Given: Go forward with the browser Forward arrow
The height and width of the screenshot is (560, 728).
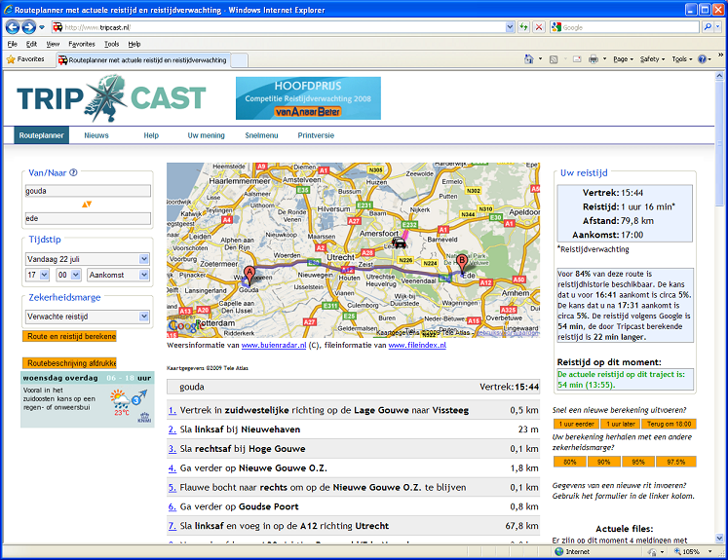Looking at the screenshot, I should pos(29,27).
